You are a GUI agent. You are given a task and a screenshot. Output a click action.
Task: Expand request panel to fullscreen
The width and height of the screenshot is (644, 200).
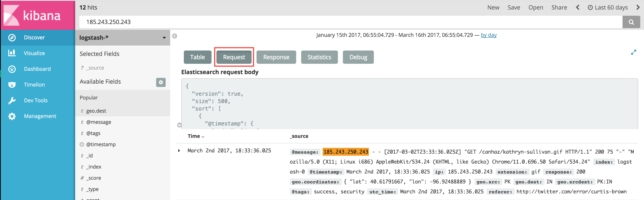pos(633,52)
